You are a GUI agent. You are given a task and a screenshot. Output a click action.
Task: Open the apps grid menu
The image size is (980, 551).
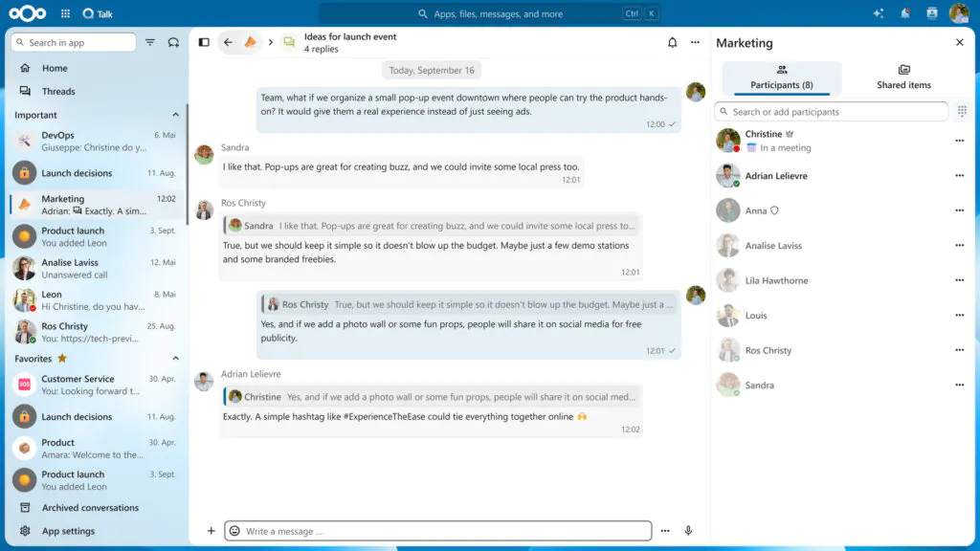tap(66, 13)
